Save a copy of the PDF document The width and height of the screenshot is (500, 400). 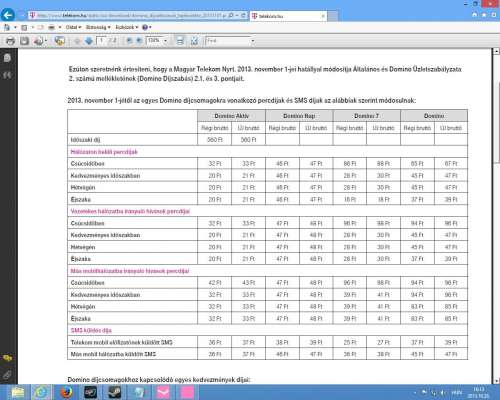click(24, 41)
